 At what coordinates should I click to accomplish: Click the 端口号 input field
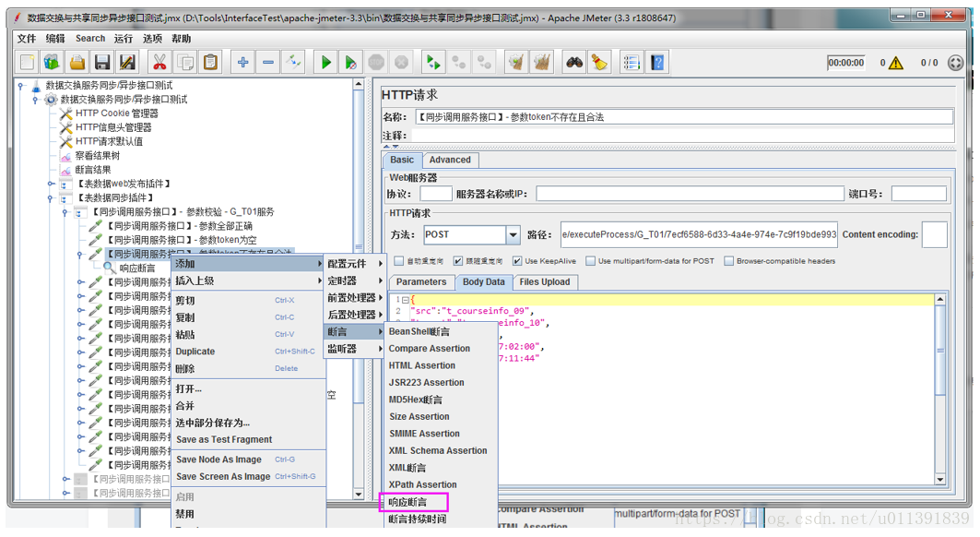[919, 194]
